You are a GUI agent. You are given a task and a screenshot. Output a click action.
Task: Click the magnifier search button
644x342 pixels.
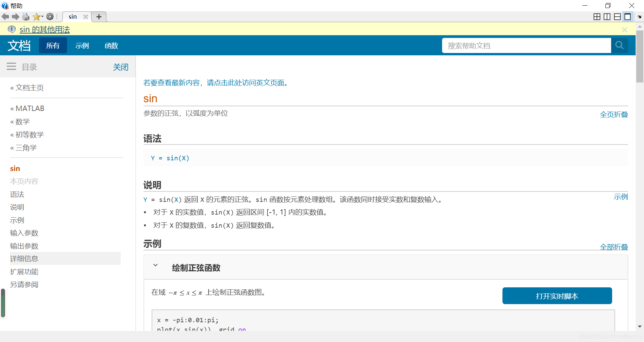620,45
